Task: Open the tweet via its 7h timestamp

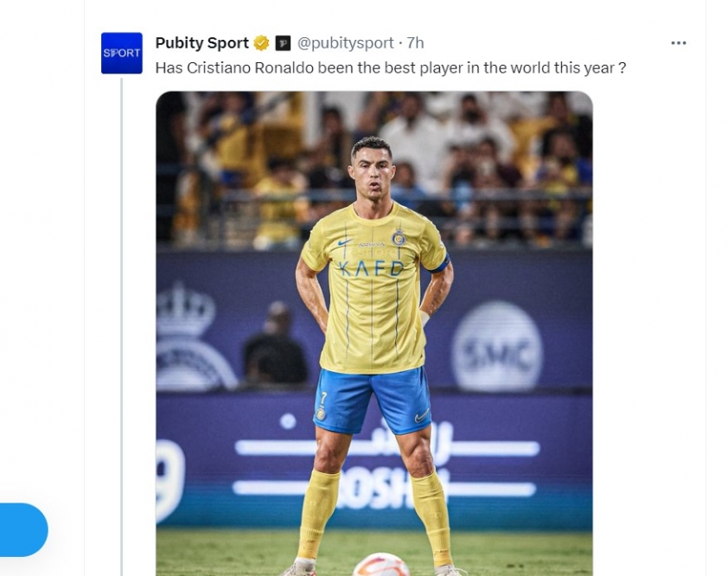Action: pyautogui.click(x=415, y=43)
